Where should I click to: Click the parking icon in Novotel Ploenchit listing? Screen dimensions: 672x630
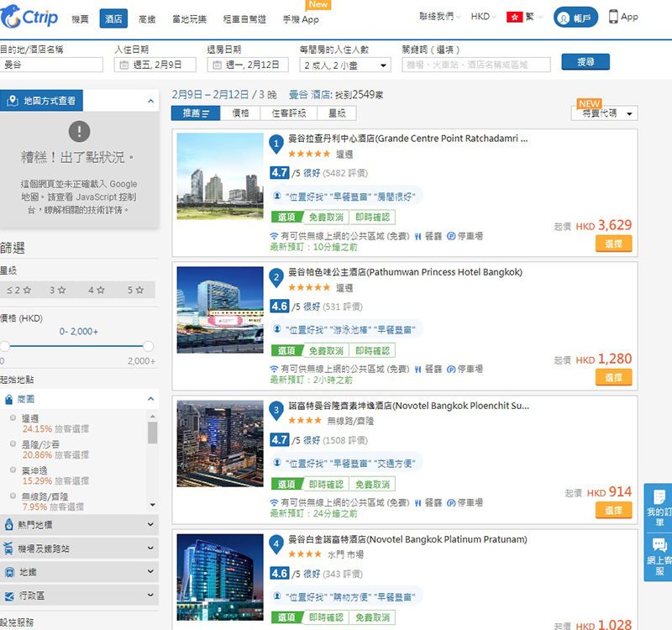[x=451, y=502]
